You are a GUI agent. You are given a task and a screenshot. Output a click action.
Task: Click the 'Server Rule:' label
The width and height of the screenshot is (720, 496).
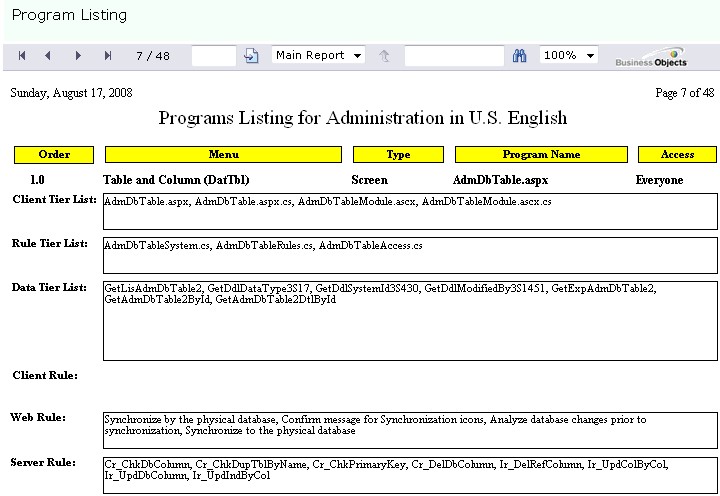[43, 462]
